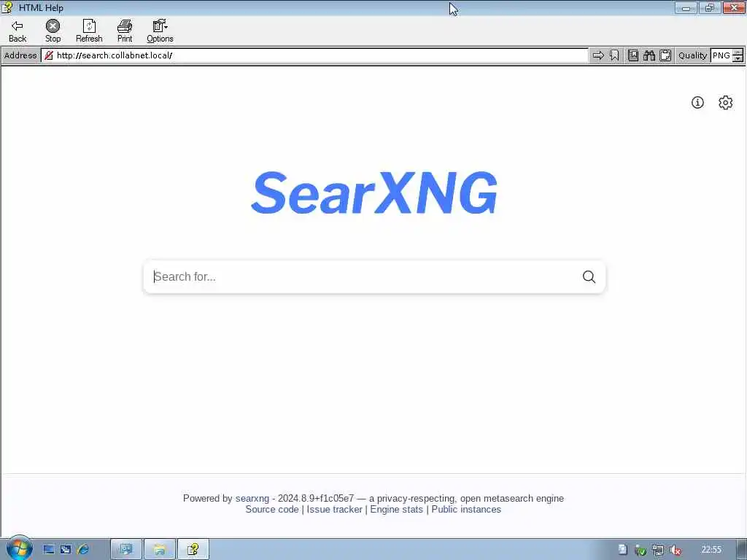Click the HTML Help title bar icon
The image size is (747, 560).
[x=7, y=7]
